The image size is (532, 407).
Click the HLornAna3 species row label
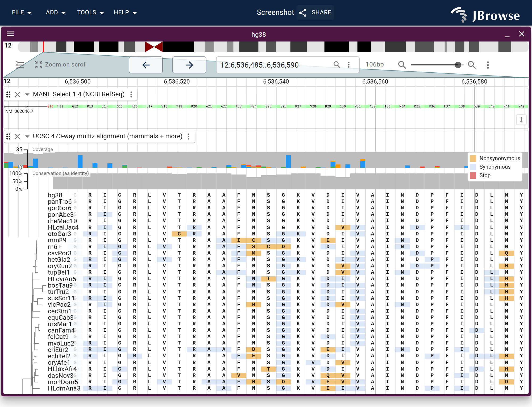click(64, 388)
